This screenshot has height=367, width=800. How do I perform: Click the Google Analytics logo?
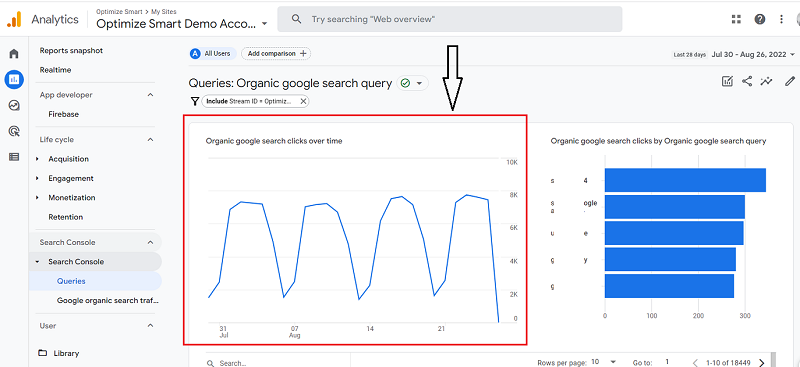[14, 19]
